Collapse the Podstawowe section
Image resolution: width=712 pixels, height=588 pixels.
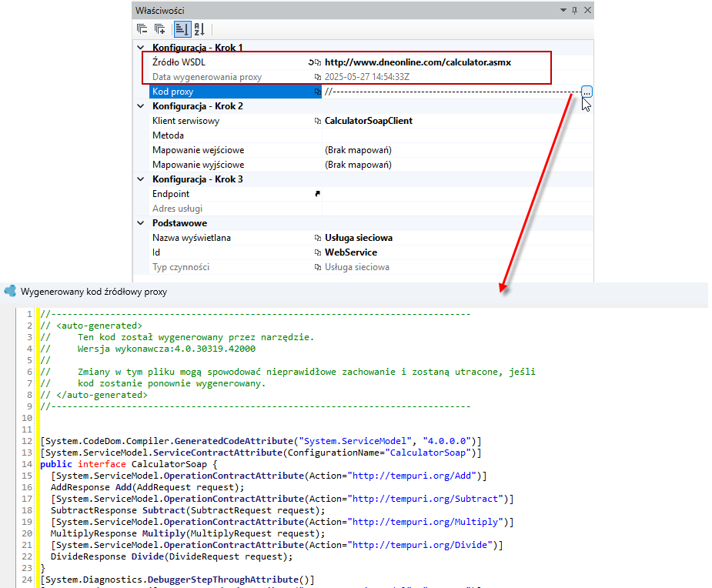(141, 223)
